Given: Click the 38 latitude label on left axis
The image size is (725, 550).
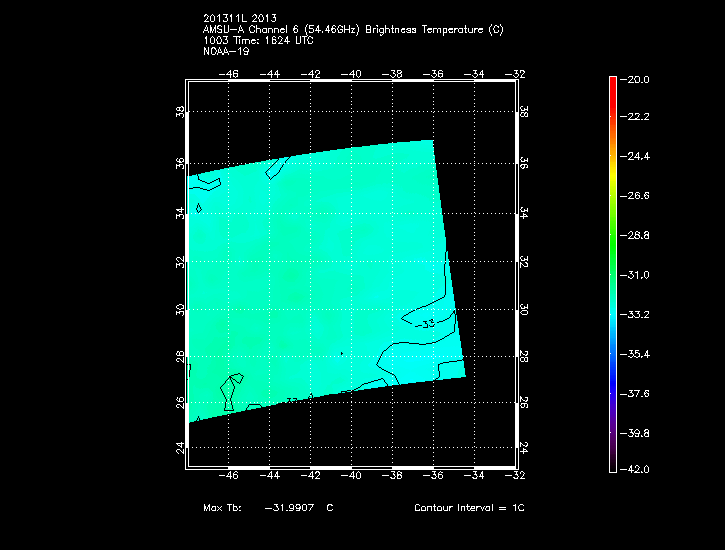Looking at the screenshot, I should point(181,114).
